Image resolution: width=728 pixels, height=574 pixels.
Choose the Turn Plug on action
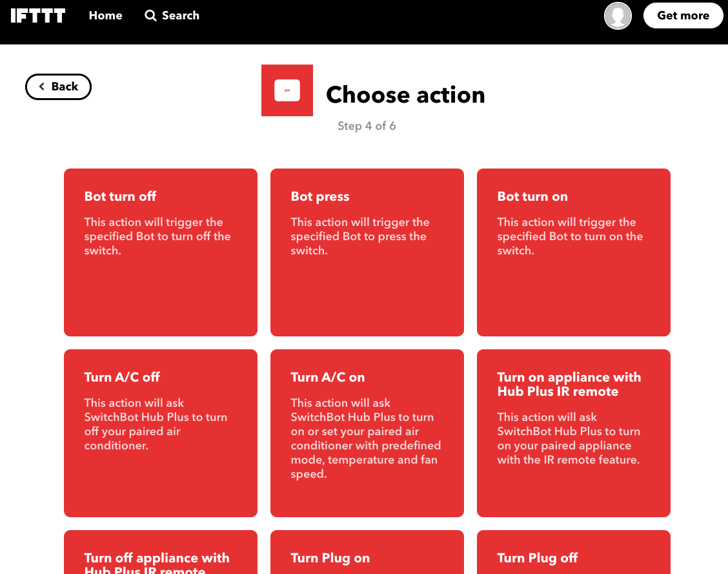point(367,552)
